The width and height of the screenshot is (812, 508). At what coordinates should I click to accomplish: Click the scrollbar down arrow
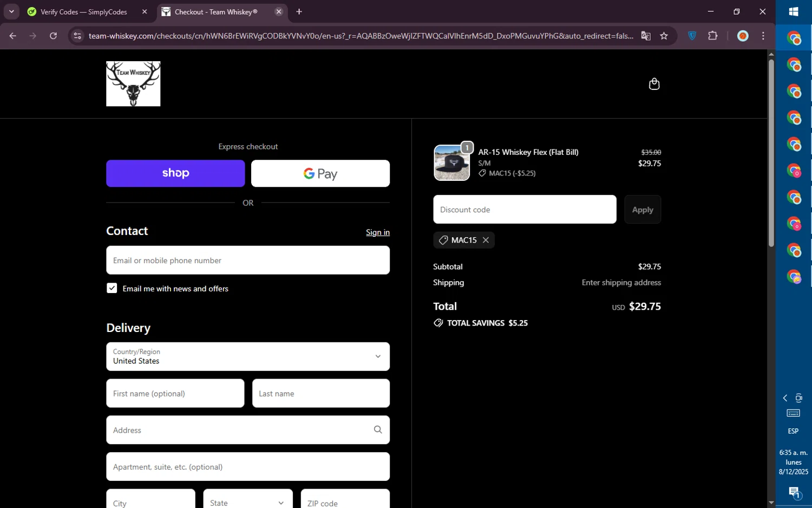(771, 503)
